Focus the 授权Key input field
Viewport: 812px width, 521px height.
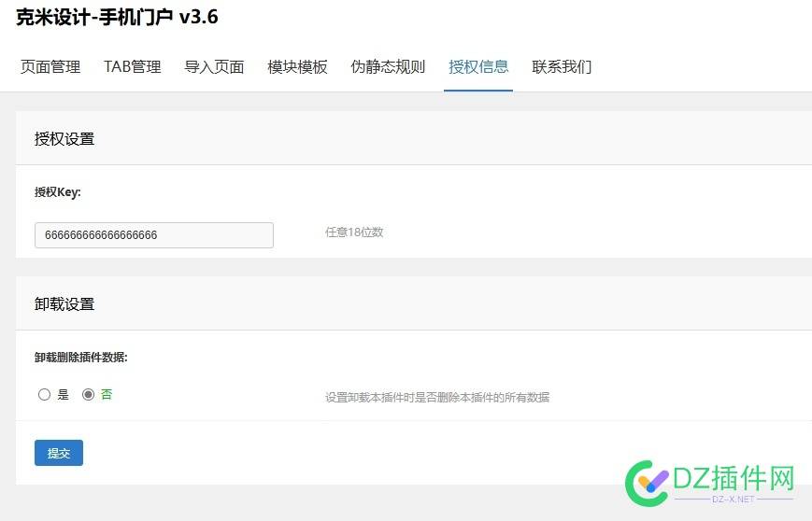click(154, 235)
